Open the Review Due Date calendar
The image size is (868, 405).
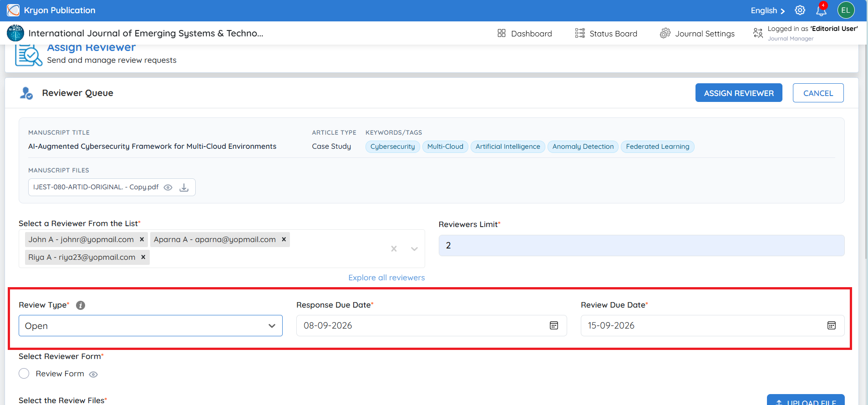[x=832, y=325]
